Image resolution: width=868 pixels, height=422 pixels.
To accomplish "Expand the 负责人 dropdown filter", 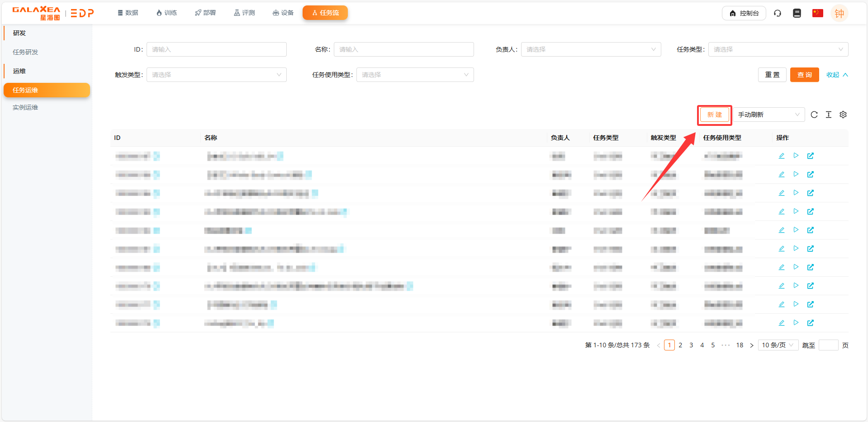I will coord(591,49).
